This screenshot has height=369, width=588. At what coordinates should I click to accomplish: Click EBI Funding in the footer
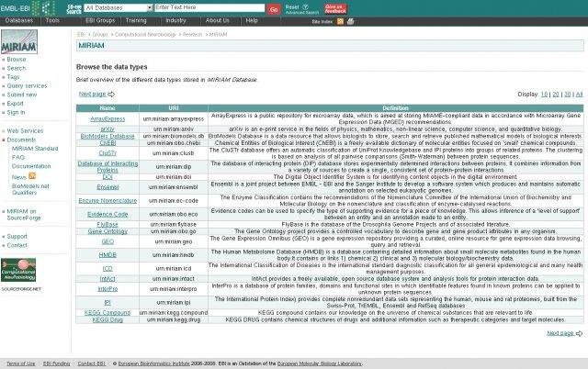tap(57, 363)
